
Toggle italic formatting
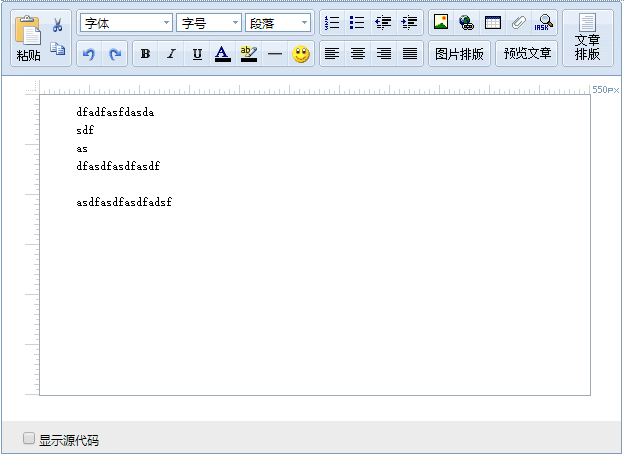pyautogui.click(x=171, y=54)
